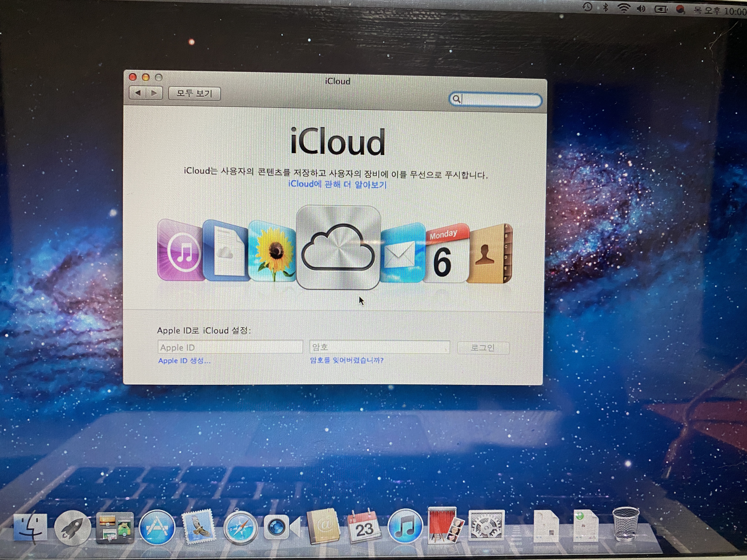Click into the Apple ID text field

tap(230, 347)
